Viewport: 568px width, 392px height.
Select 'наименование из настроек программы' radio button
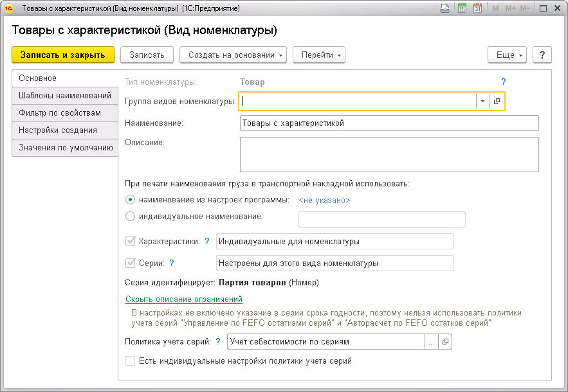[131, 200]
